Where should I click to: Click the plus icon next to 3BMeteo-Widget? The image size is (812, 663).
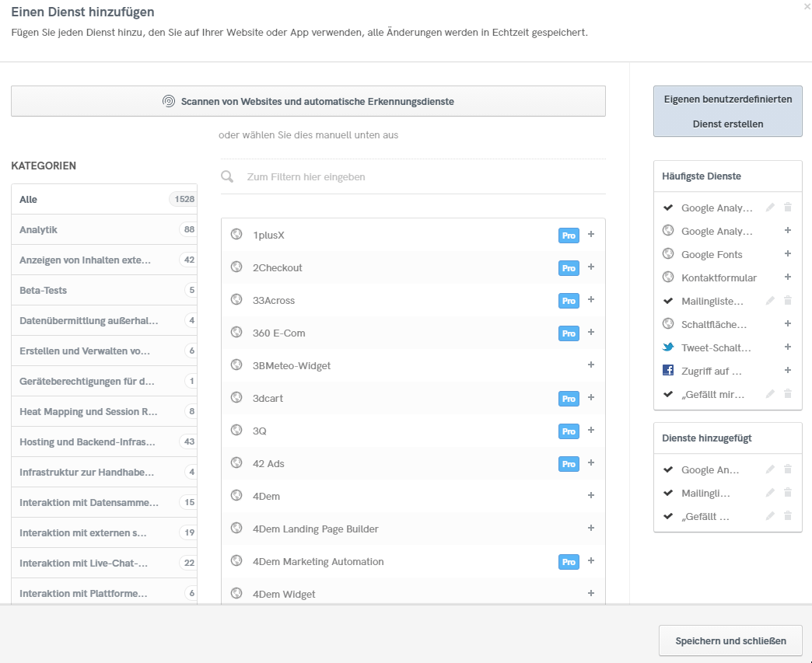591,365
